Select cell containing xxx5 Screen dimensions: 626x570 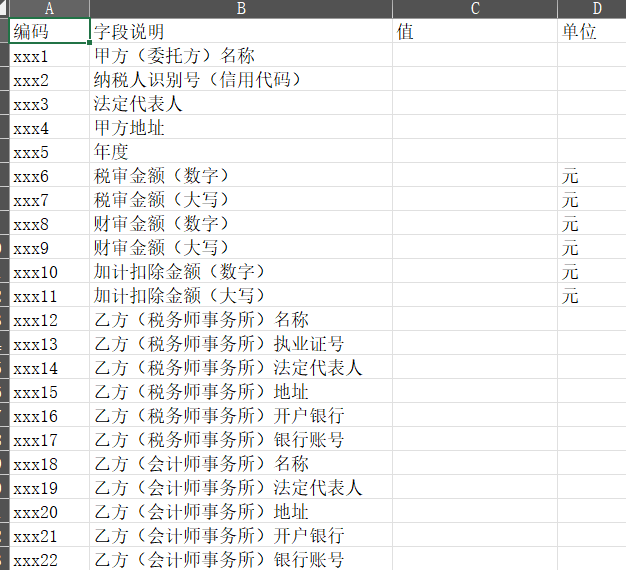point(50,150)
